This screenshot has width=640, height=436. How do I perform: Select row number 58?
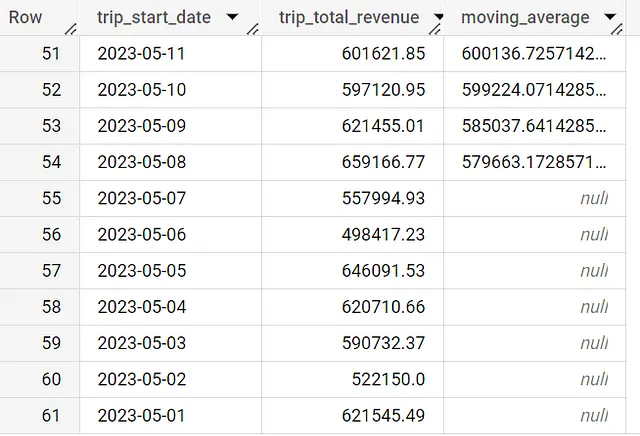point(51,307)
